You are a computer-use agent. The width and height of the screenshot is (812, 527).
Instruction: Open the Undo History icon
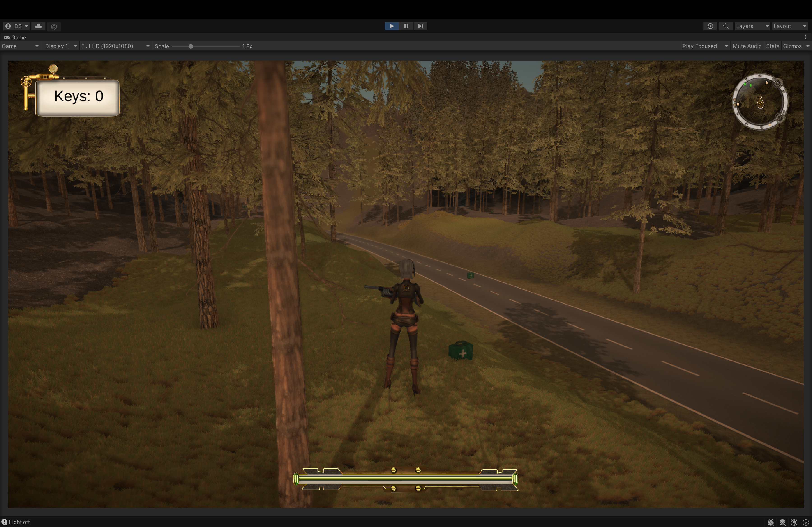[710, 26]
